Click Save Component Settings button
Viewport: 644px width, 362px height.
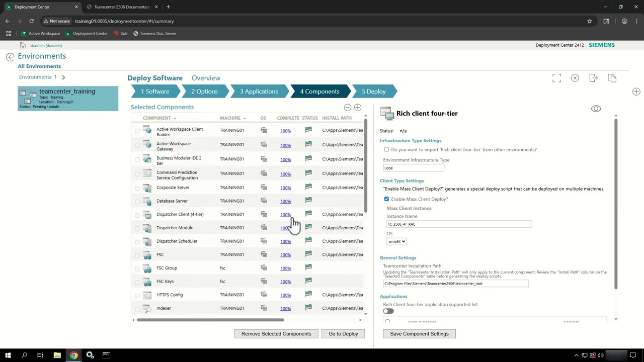point(419,334)
